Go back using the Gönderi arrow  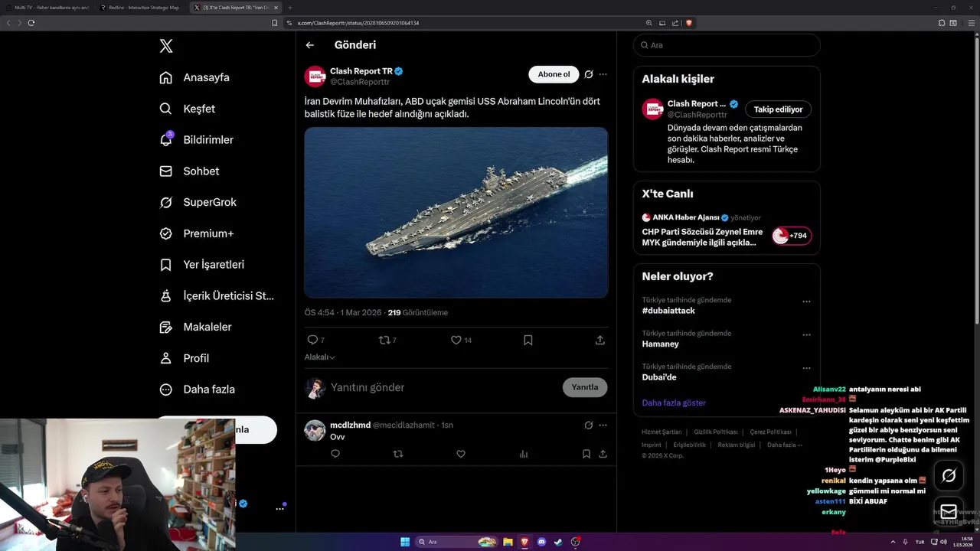310,45
